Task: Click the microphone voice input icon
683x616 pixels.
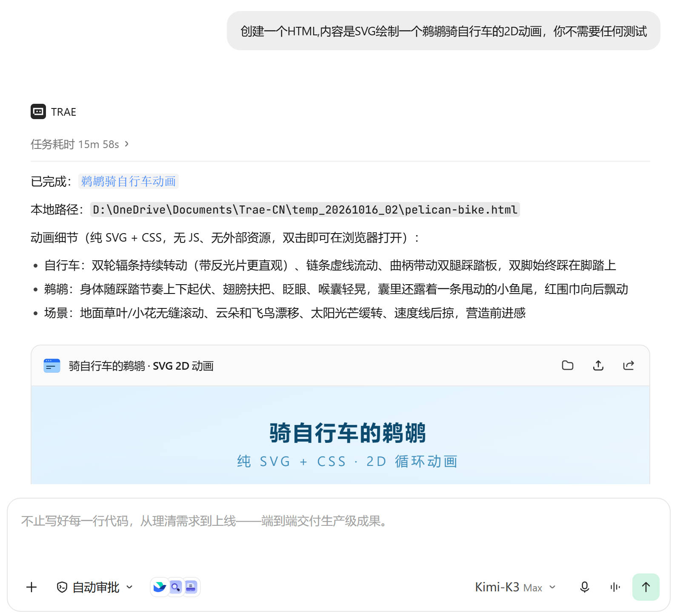Action: tap(585, 587)
